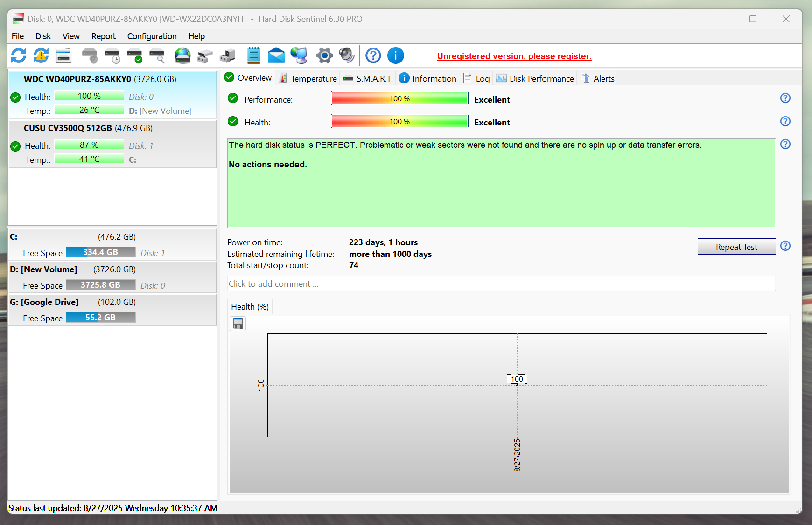The height and width of the screenshot is (525, 812).
Task: Switch to the Overview tab
Action: click(x=248, y=77)
